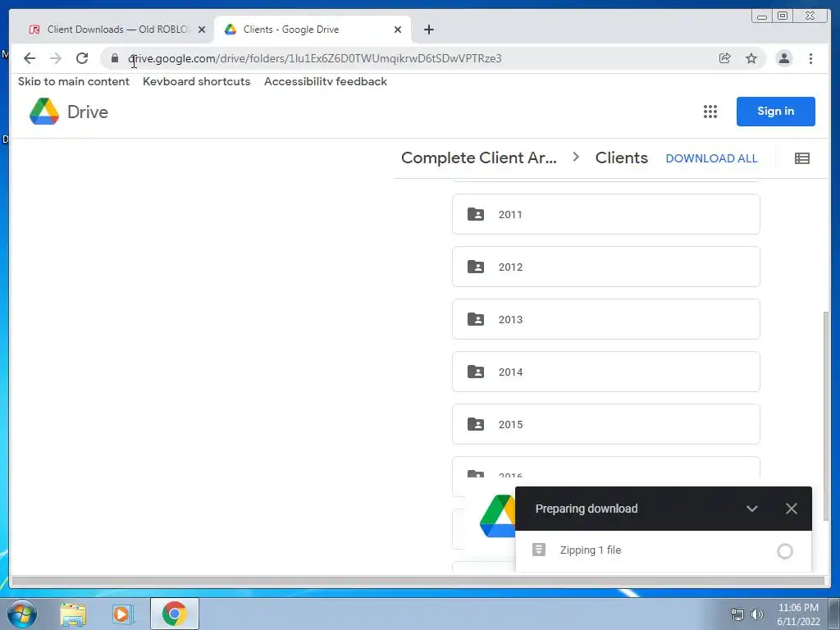Click the 2013 shared folder icon
840x630 pixels.
pyautogui.click(x=476, y=319)
